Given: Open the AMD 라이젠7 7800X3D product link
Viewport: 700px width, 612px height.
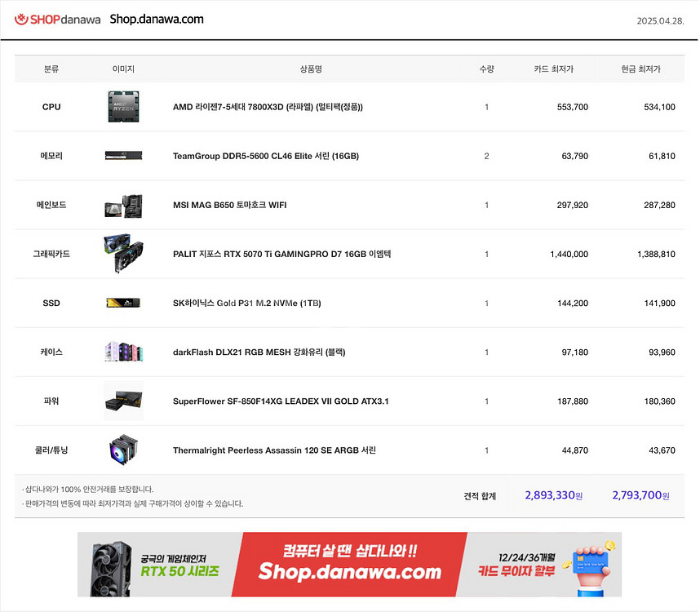Looking at the screenshot, I should pos(268,107).
